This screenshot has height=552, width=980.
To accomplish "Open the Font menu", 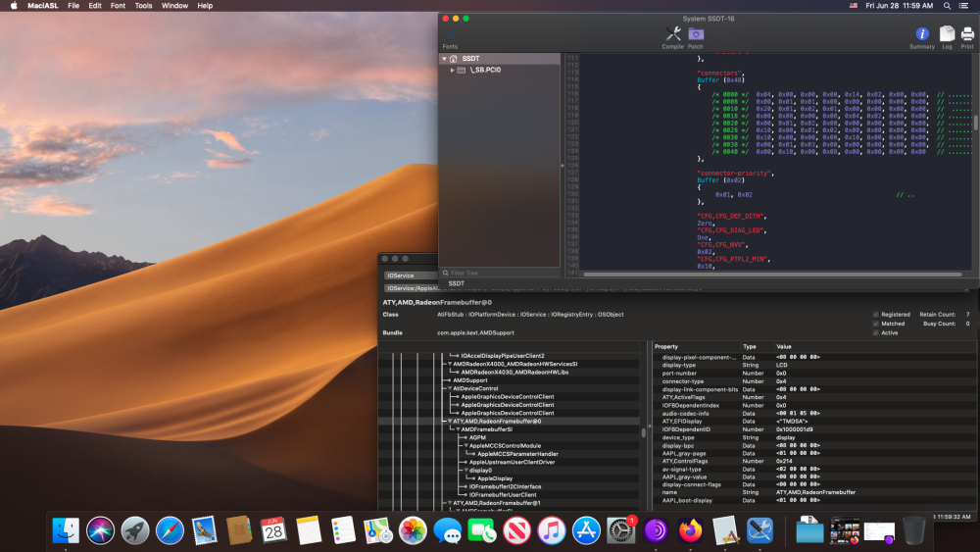I will point(118,6).
